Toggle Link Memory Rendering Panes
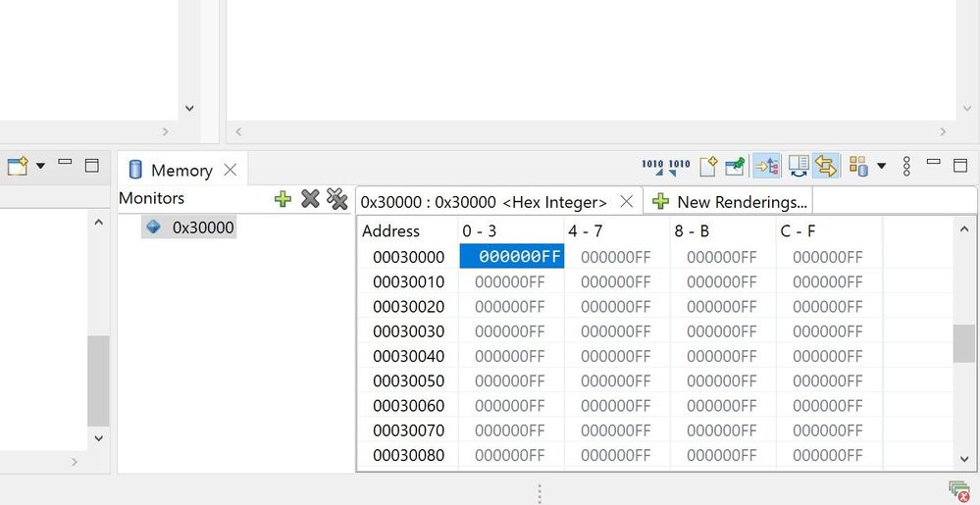This screenshot has height=505, width=980. coord(826,167)
